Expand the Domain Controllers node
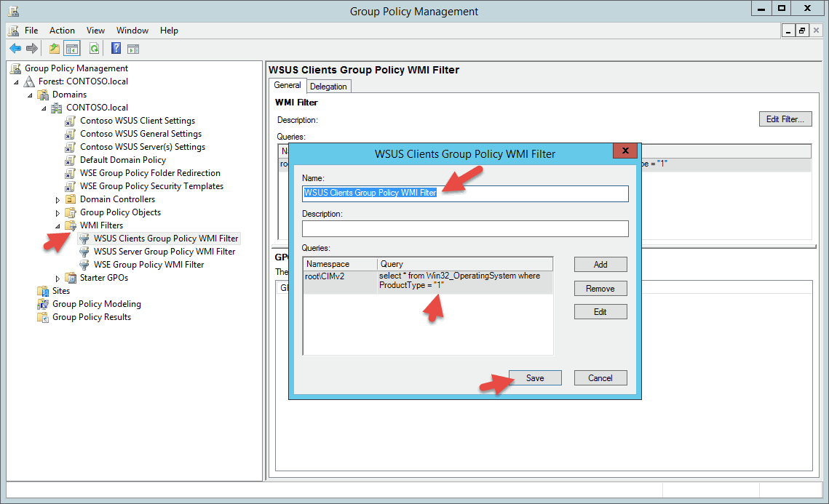Image resolution: width=829 pixels, height=504 pixels. point(57,200)
